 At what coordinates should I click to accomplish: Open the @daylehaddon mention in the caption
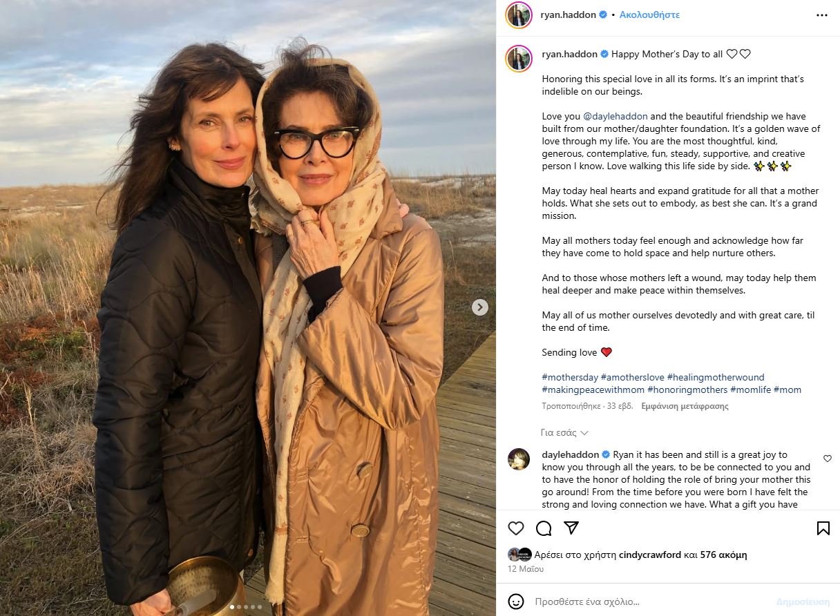(615, 116)
